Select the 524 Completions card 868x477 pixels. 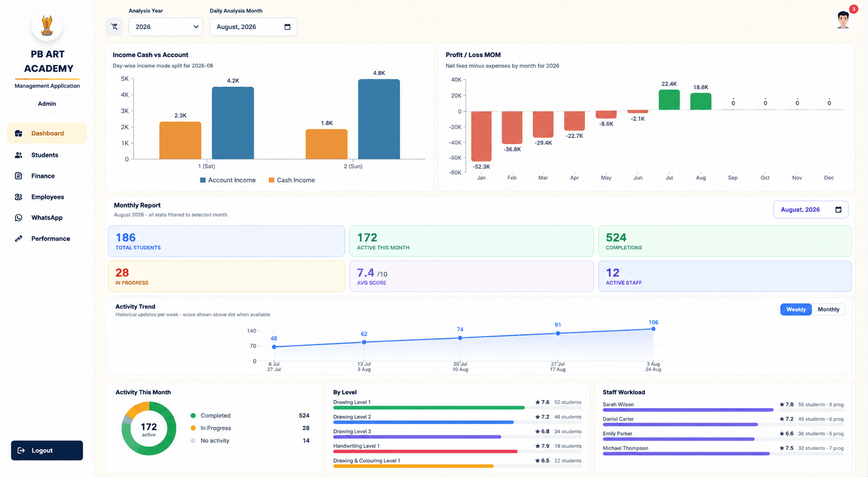click(x=725, y=241)
